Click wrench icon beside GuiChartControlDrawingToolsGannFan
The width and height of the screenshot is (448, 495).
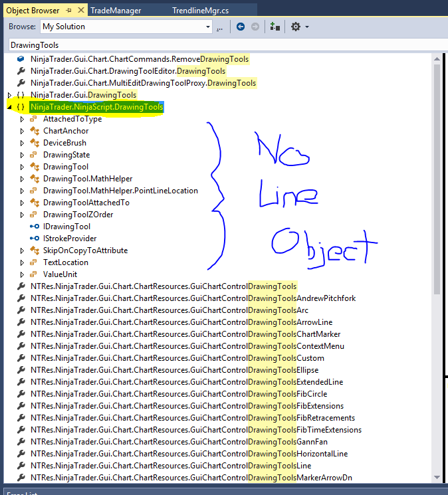[21, 442]
